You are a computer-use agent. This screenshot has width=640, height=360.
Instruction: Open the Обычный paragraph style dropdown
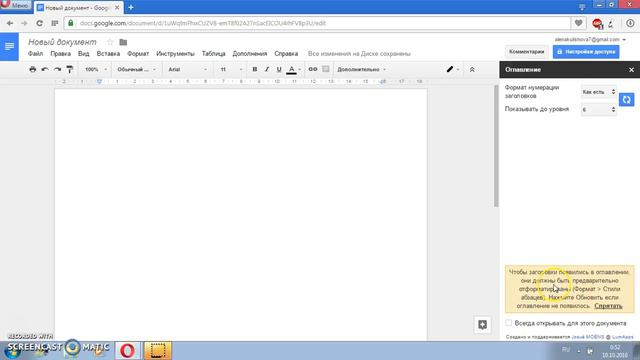pos(137,69)
